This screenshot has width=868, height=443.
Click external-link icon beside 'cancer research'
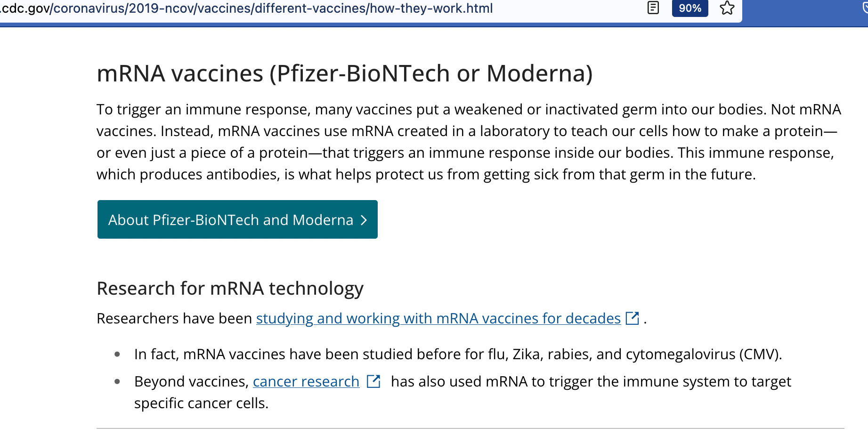(373, 381)
